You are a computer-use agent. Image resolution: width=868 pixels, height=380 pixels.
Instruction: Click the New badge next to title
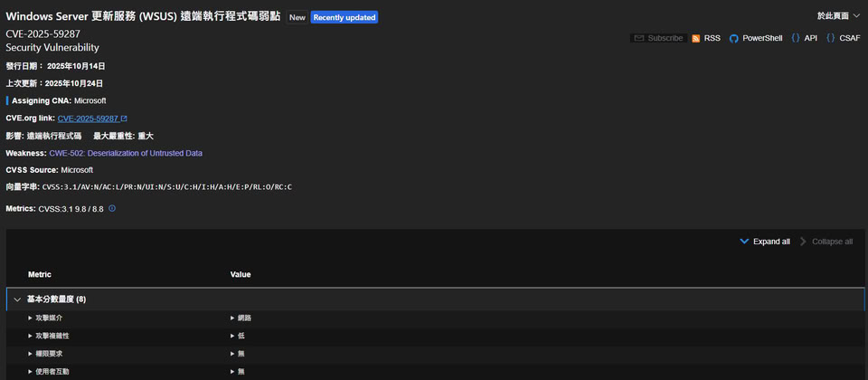[297, 17]
